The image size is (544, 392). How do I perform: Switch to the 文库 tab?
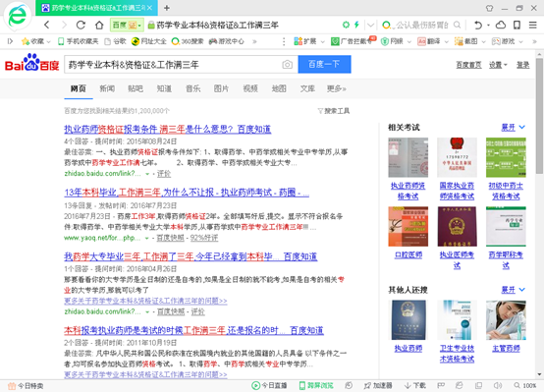point(307,88)
